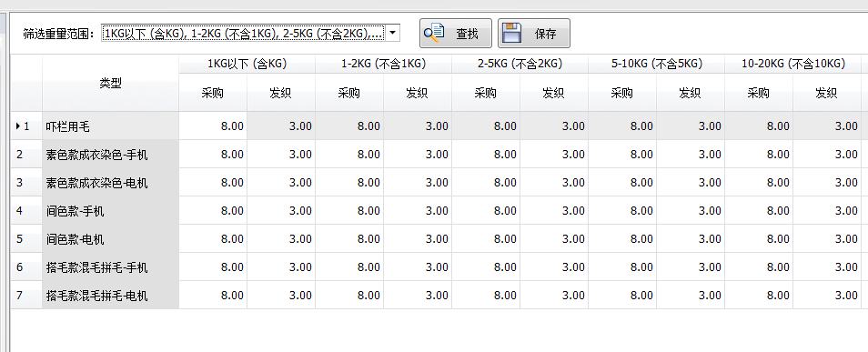Click 采购 header under 1-2KG
This screenshot has width=868, height=352.
[349, 93]
